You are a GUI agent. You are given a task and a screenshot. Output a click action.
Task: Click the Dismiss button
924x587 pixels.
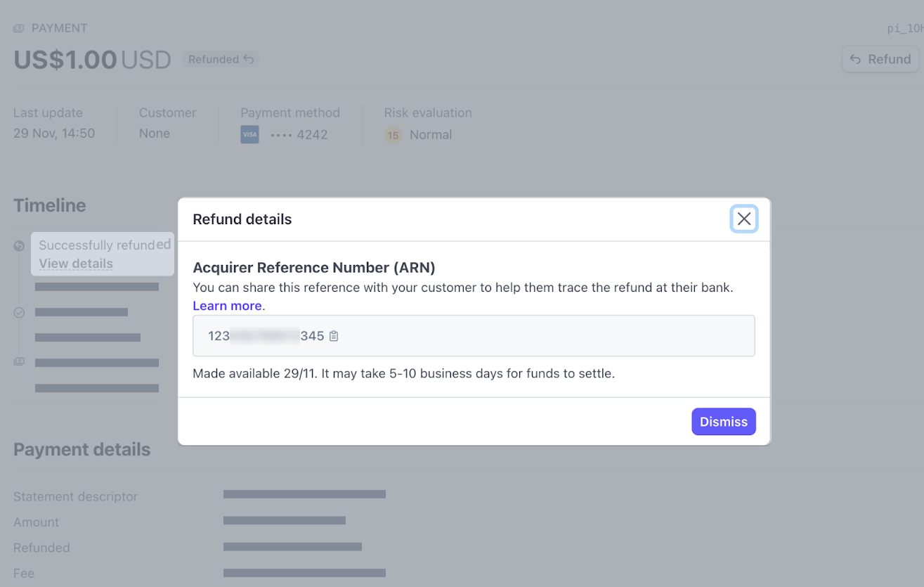pyautogui.click(x=723, y=422)
